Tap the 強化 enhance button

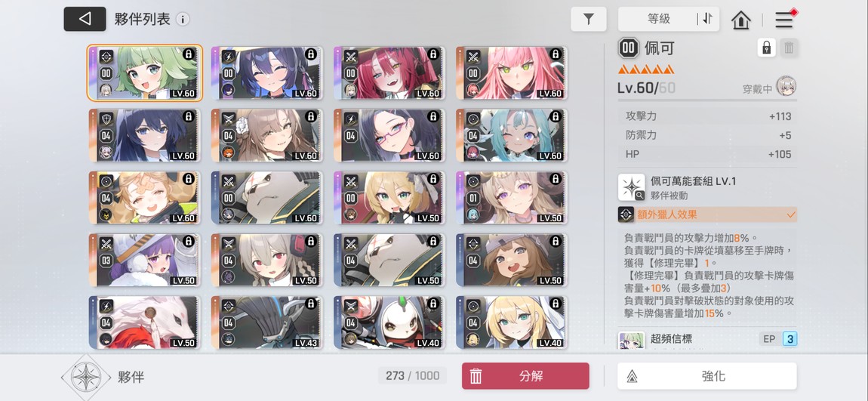(707, 376)
